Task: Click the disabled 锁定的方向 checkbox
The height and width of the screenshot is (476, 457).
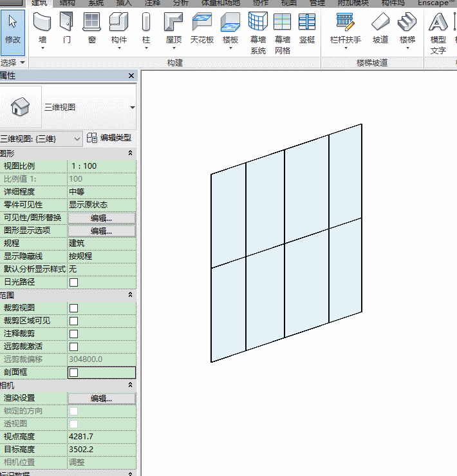Action: pos(74,411)
